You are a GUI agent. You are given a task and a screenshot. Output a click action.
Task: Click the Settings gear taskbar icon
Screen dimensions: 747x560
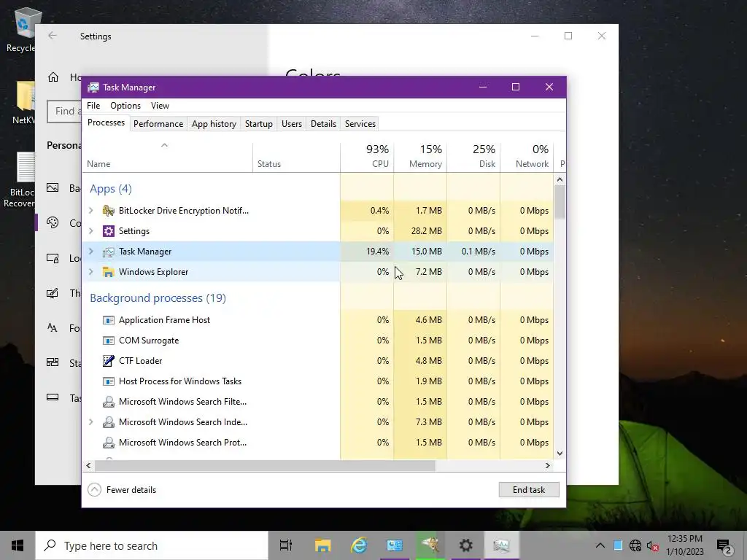pos(465,545)
